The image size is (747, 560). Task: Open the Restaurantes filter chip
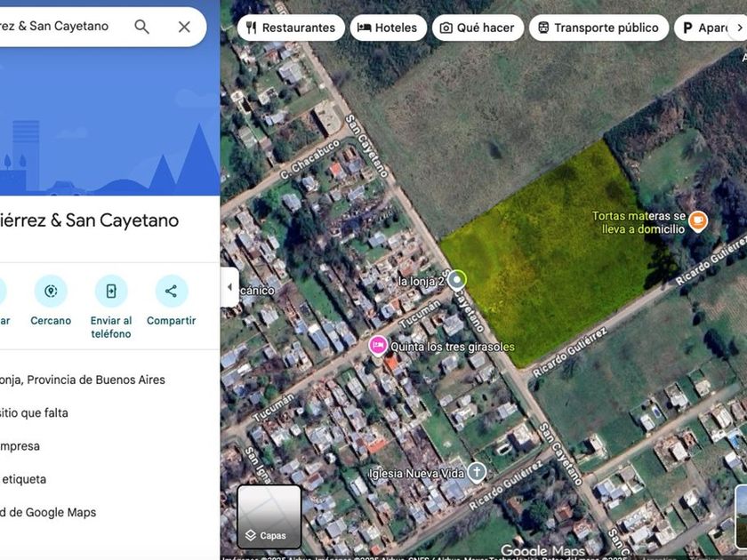(x=291, y=28)
